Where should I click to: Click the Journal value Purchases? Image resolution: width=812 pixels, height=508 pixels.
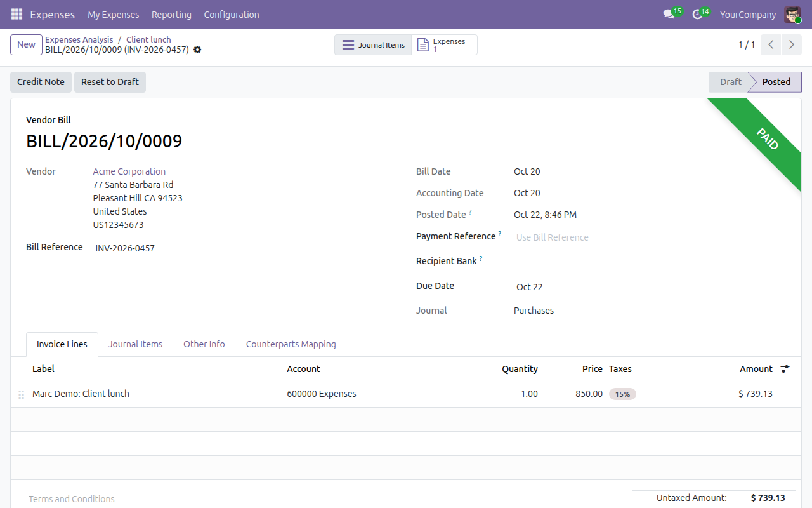pyautogui.click(x=534, y=311)
